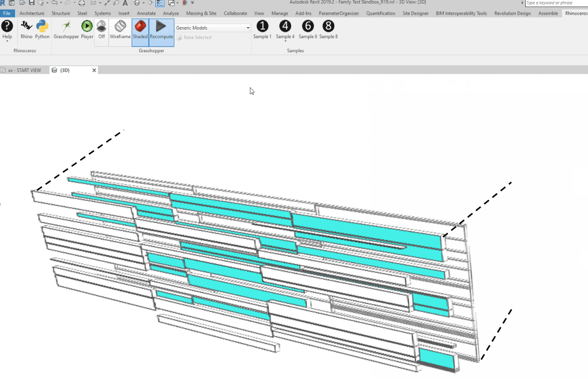Image resolution: width=588 pixels, height=380 pixels.
Task: Open the ParameterOrganizer tab
Action: coord(339,13)
